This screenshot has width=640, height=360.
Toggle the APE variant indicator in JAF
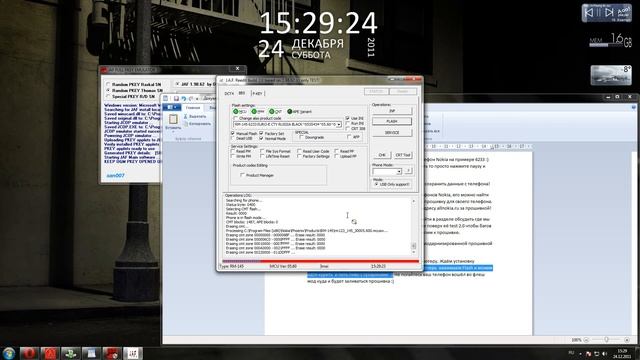tap(289, 111)
